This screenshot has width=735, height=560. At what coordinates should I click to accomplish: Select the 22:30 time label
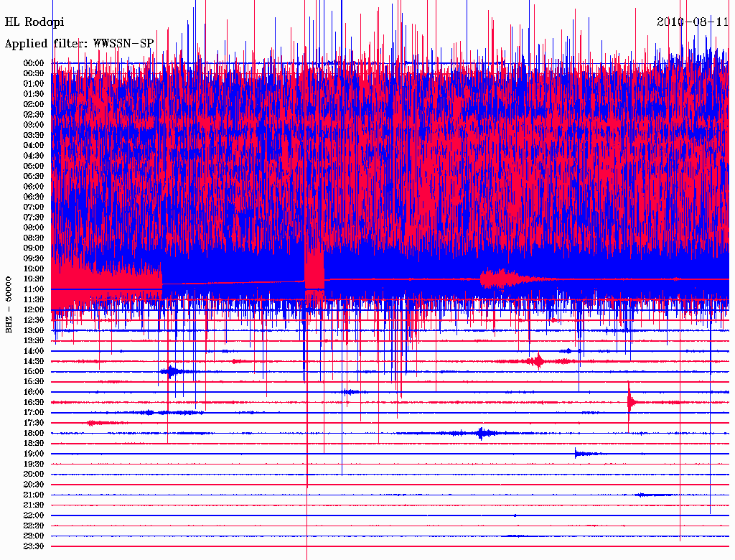pyautogui.click(x=34, y=526)
